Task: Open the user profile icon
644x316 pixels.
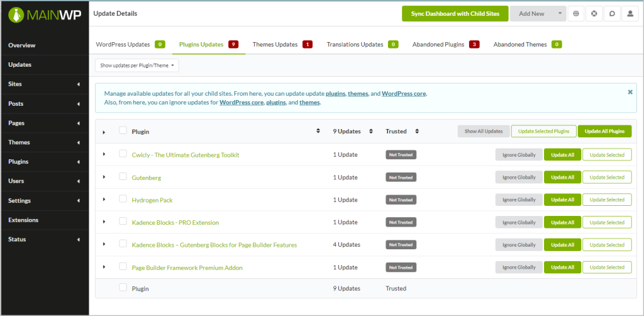Action: coord(630,14)
